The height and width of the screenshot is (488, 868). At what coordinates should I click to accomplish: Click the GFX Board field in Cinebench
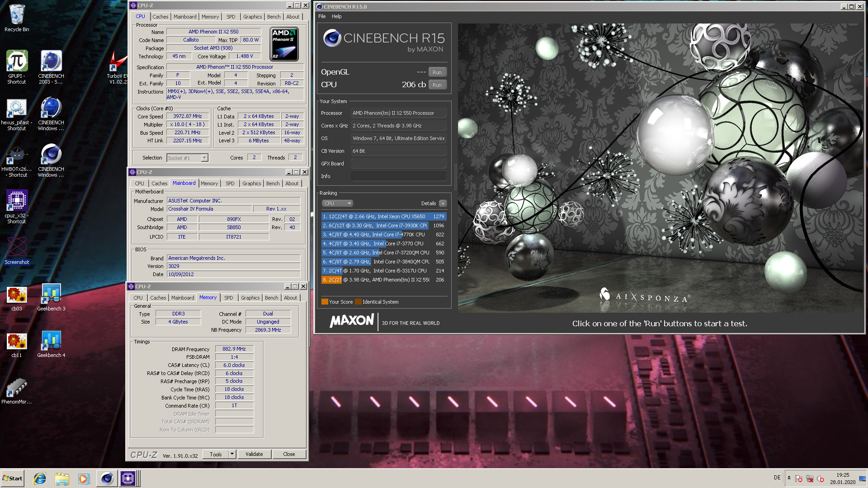tap(398, 164)
